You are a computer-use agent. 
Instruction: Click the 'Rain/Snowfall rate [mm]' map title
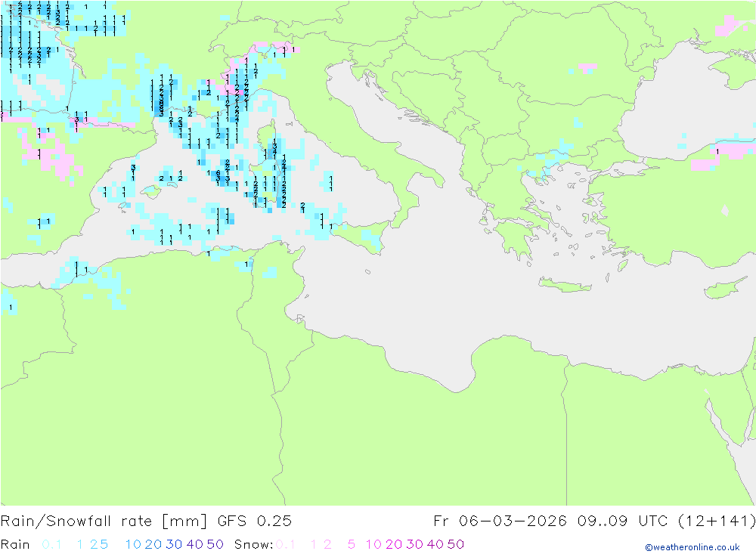(104, 522)
